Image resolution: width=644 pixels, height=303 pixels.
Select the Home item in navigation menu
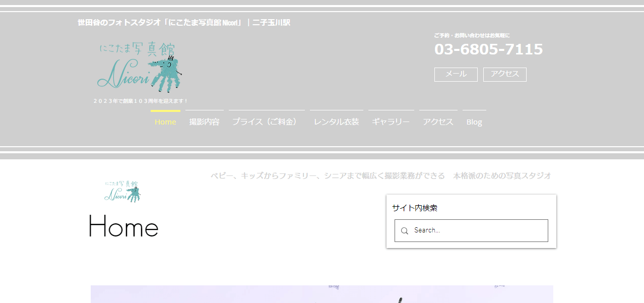coord(165,122)
